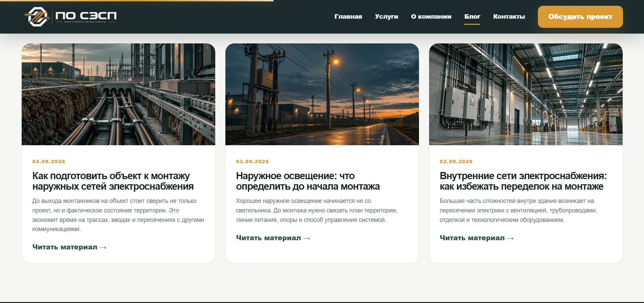The height and width of the screenshot is (303, 644).
Task: Select the Блог menu item
Action: [472, 17]
